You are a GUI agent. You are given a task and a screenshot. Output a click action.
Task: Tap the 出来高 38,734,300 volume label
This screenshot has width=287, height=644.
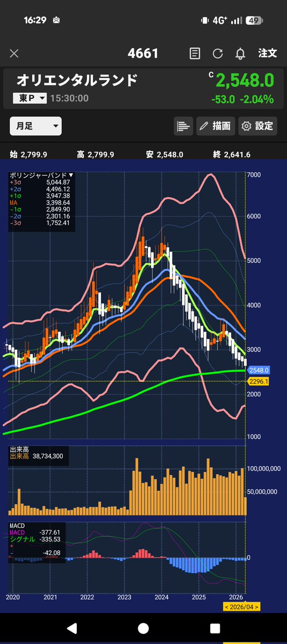36,457
